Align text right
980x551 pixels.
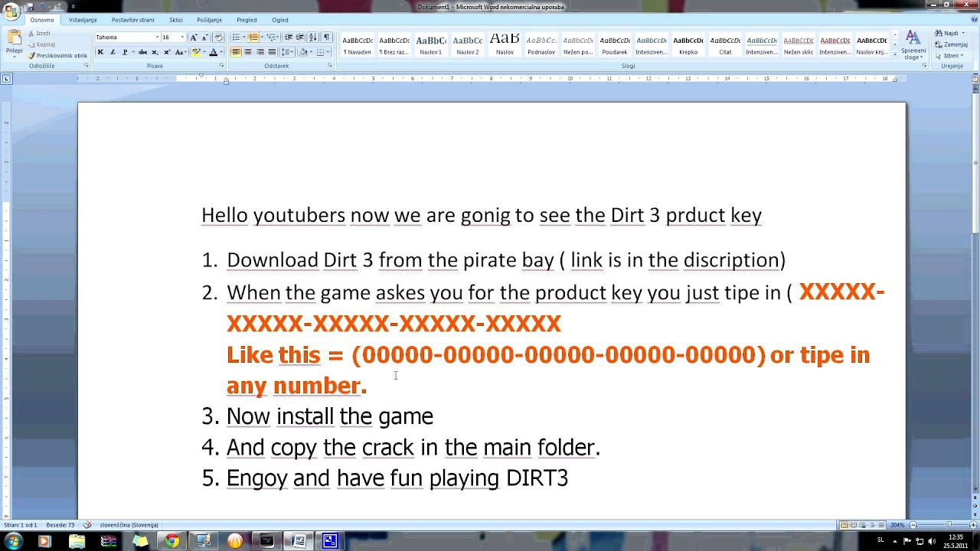point(260,52)
